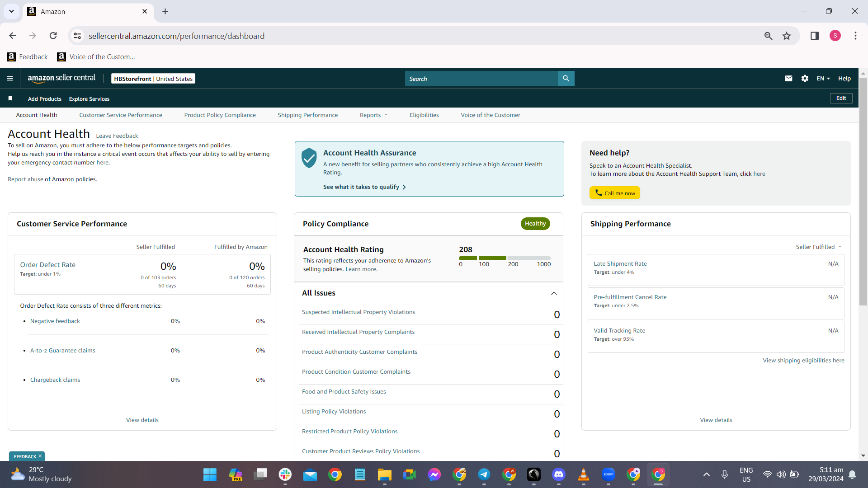Open the Windows Start menu
Image resolution: width=868 pixels, height=488 pixels.
(x=210, y=474)
